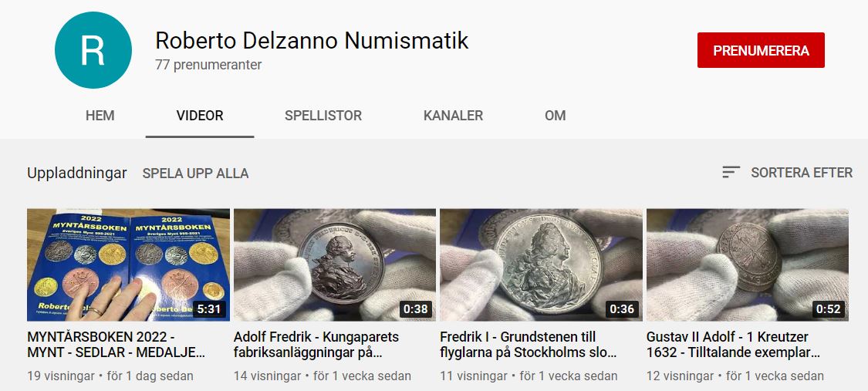Open the Uppladdningar section heading
Screen dimensions: 868x391
(77, 173)
